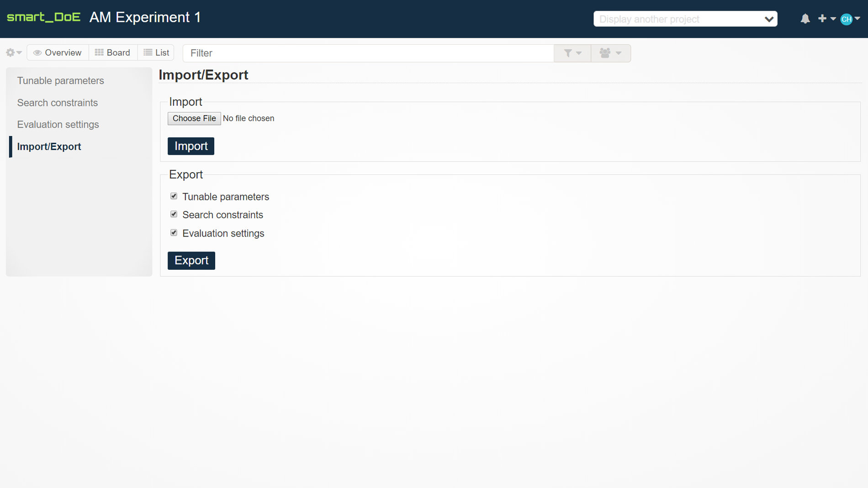Focus the Filter input field
This screenshot has width=868, height=488.
[x=368, y=53]
